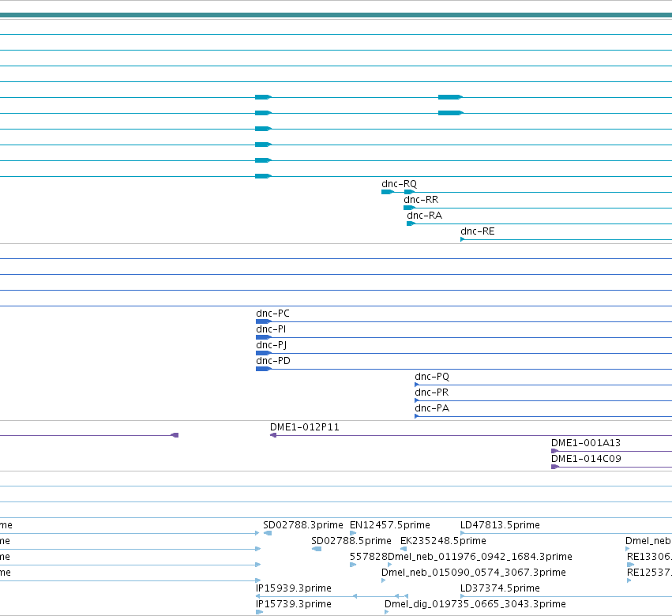Click the DME1-012P11 feature label

[304, 427]
